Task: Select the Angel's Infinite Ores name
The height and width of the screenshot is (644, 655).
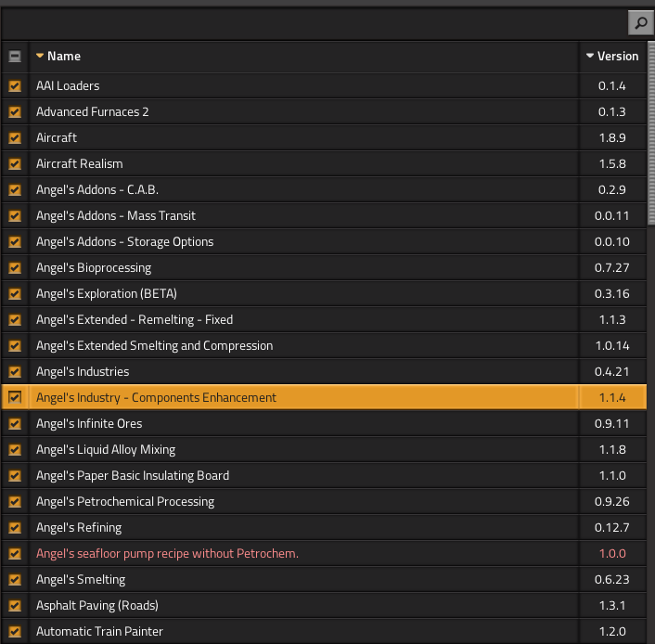Action: pos(89,423)
